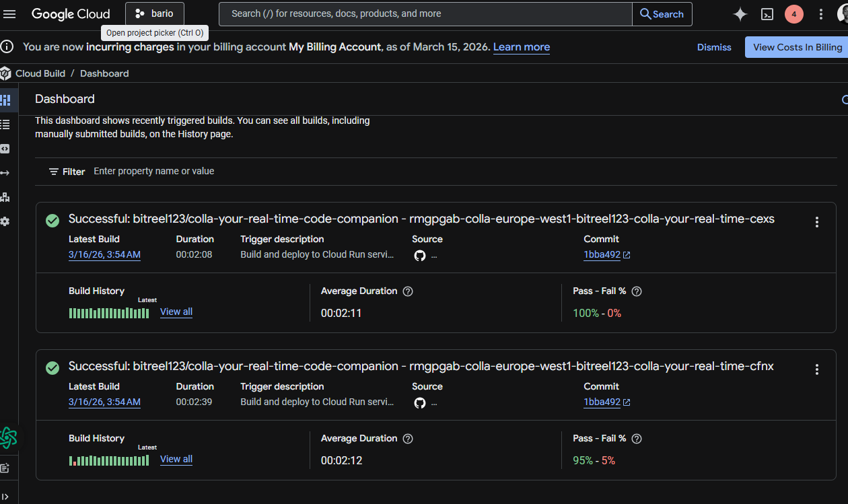Screen dimensions: 848x504
Task: Click Average Duration help icon in cfnx card
Action: coord(408,439)
